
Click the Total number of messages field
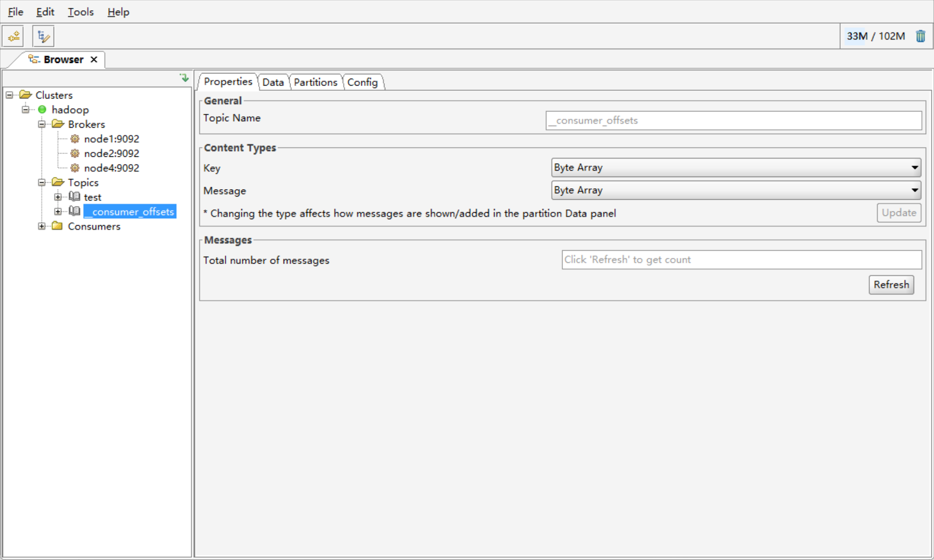point(741,259)
